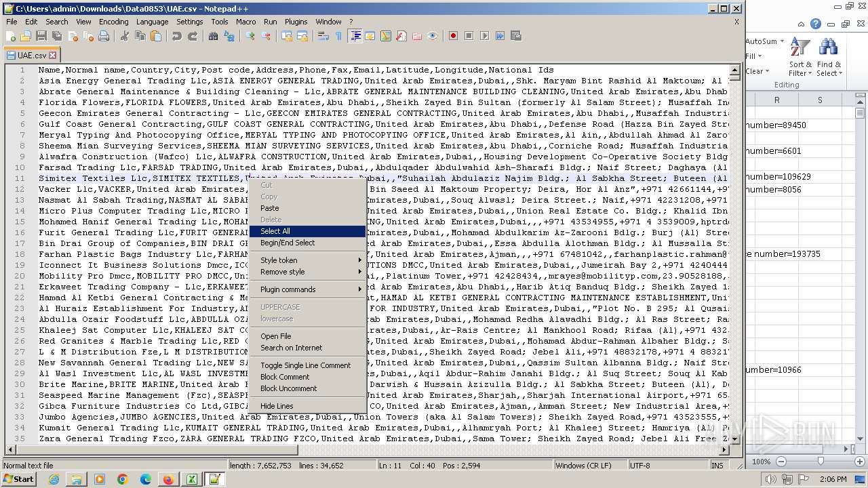Open Excel Sort & Filter dropdown

(x=800, y=57)
